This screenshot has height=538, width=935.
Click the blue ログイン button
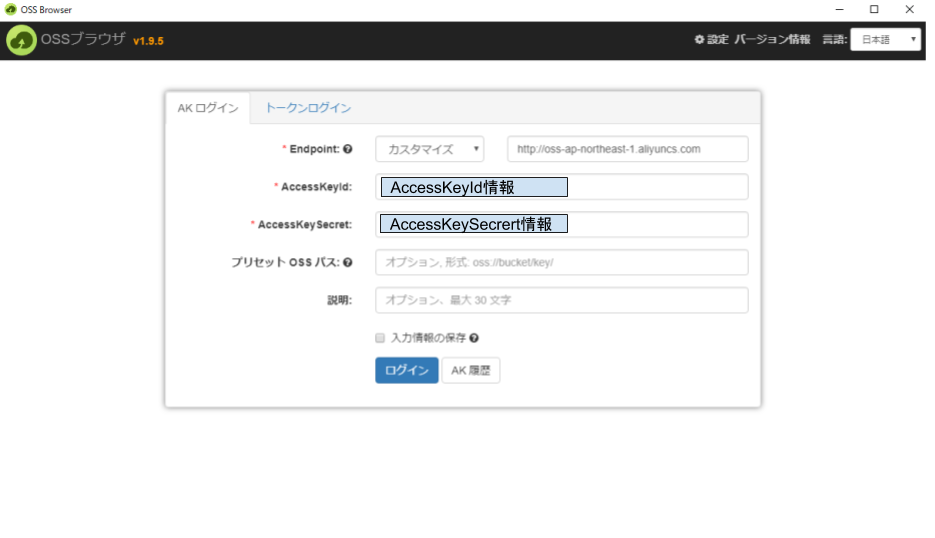point(407,370)
